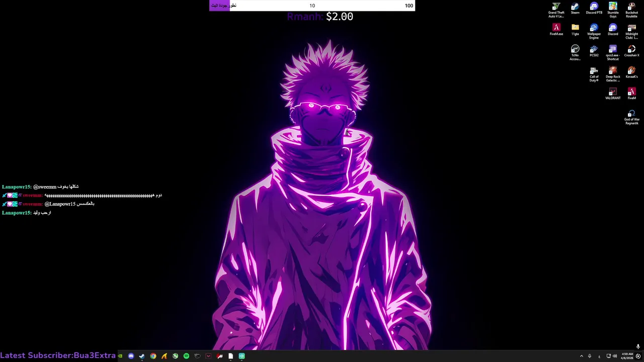
Task: Open Spotify from the taskbar
Action: coord(186,356)
